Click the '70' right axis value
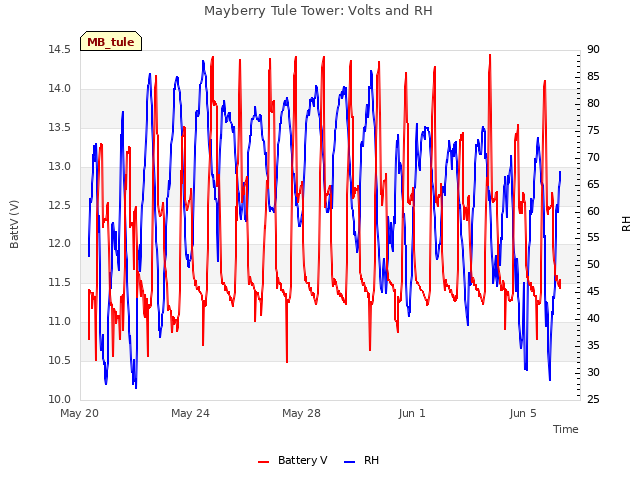Screen dimensions: 640x480 coord(593,158)
